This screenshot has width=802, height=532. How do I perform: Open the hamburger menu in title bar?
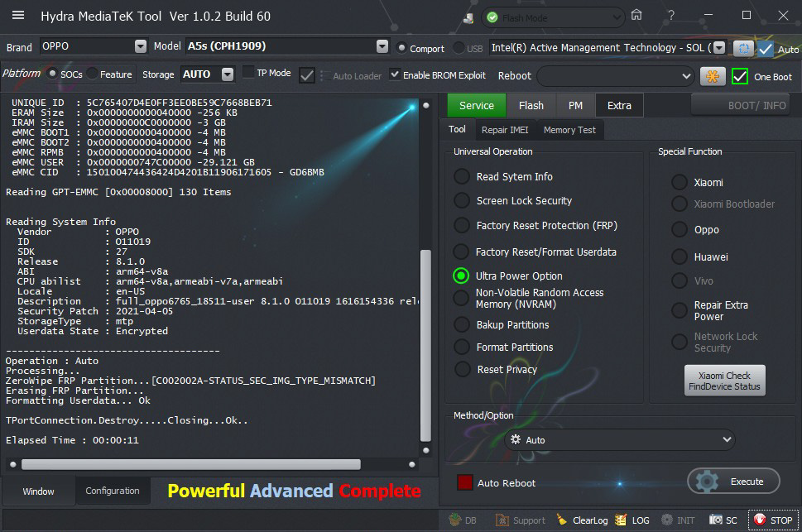coord(18,16)
